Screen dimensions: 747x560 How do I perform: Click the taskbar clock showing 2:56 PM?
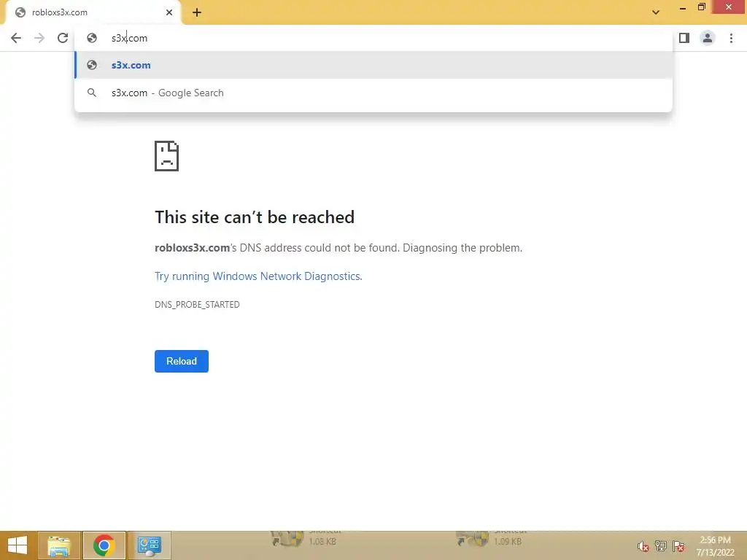point(715,546)
